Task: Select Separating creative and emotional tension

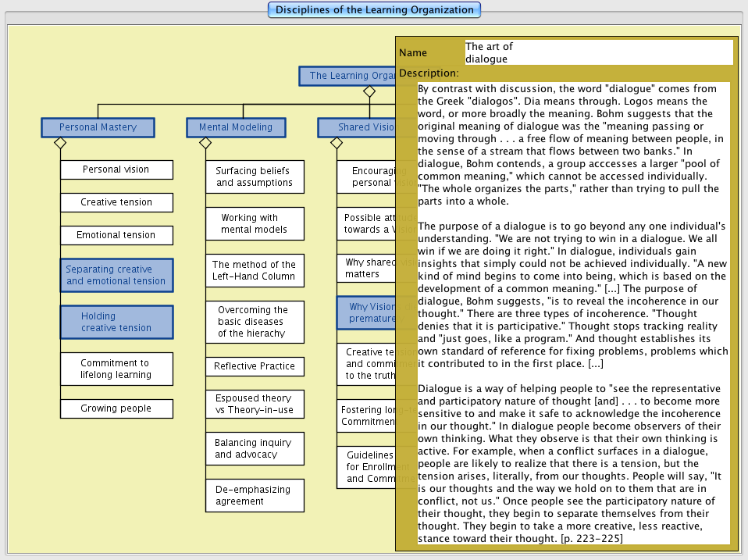Action: click(x=116, y=275)
